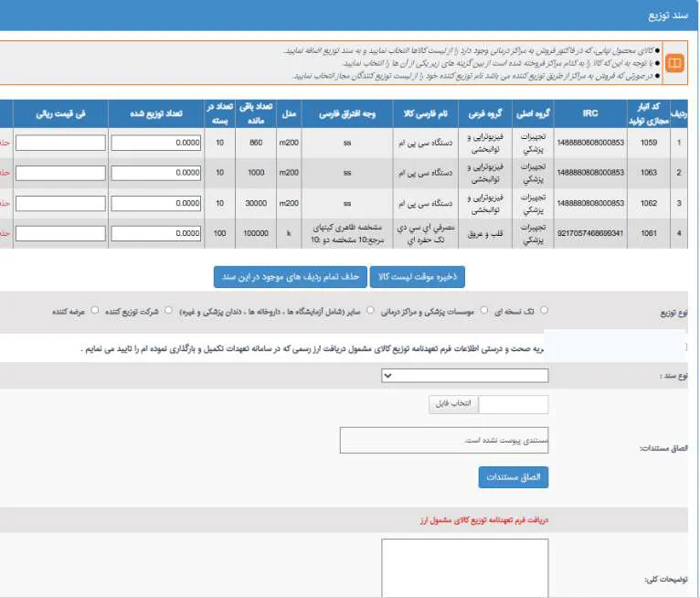The image size is (700, 598).
Task: Pick the 'شرکت توزیع کننده' radio option
Action: 170,311
